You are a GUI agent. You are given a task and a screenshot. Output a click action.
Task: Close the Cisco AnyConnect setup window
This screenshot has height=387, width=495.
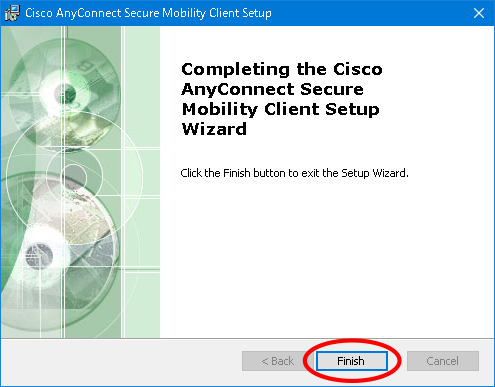tap(479, 13)
